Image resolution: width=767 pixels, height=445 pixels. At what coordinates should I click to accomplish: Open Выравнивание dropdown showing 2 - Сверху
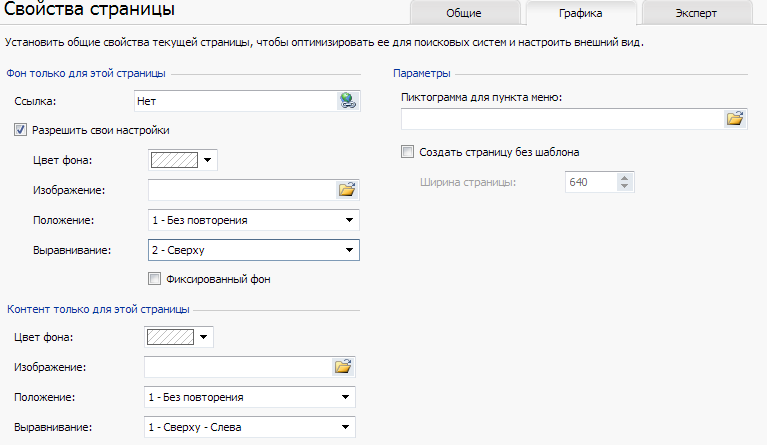253,250
